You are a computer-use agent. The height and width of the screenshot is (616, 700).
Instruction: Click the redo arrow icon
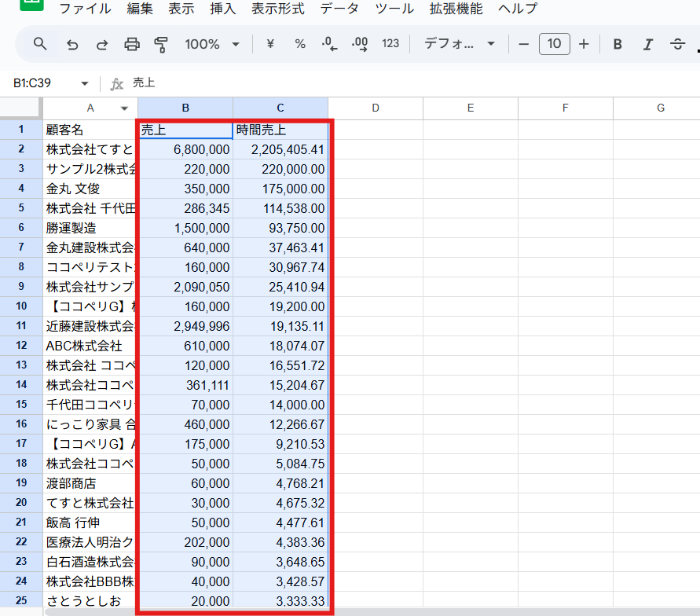tap(102, 44)
